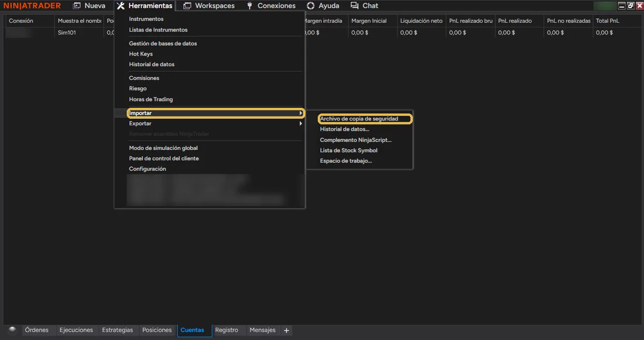Click the Margen Inicial column header
Image resolution: width=644 pixels, height=340 pixels.
click(372, 21)
